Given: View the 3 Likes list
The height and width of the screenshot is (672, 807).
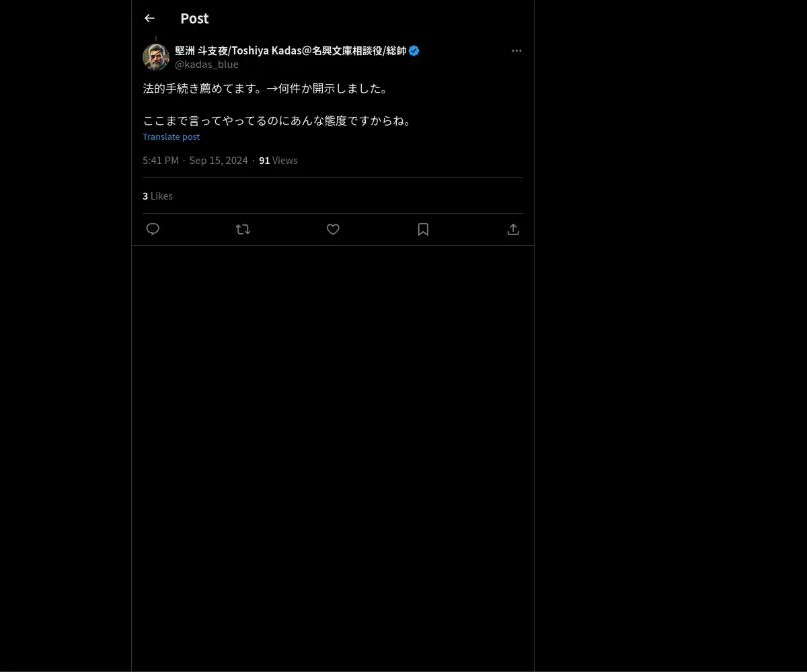Looking at the screenshot, I should pyautogui.click(x=157, y=196).
